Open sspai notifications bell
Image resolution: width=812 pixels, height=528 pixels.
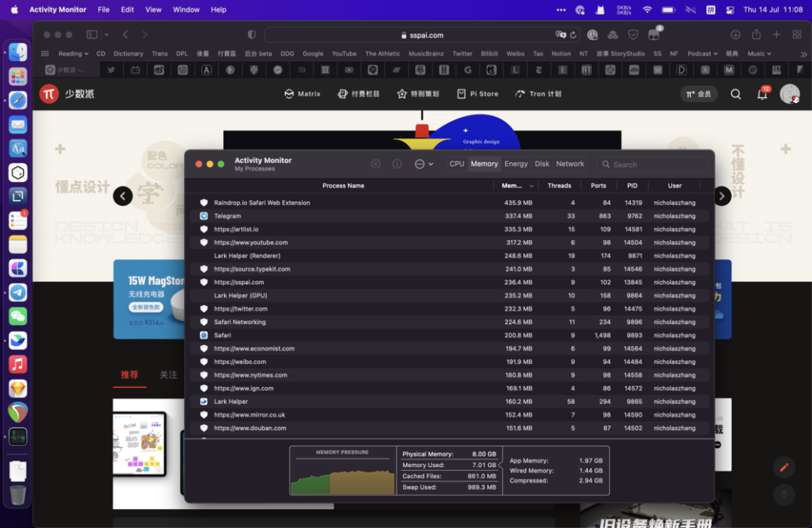(762, 94)
